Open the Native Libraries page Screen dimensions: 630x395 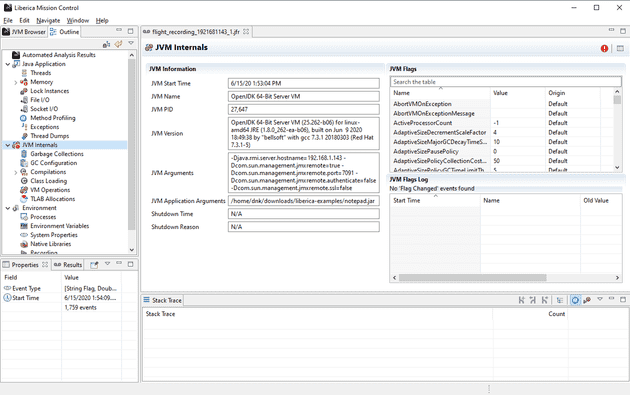[51, 244]
